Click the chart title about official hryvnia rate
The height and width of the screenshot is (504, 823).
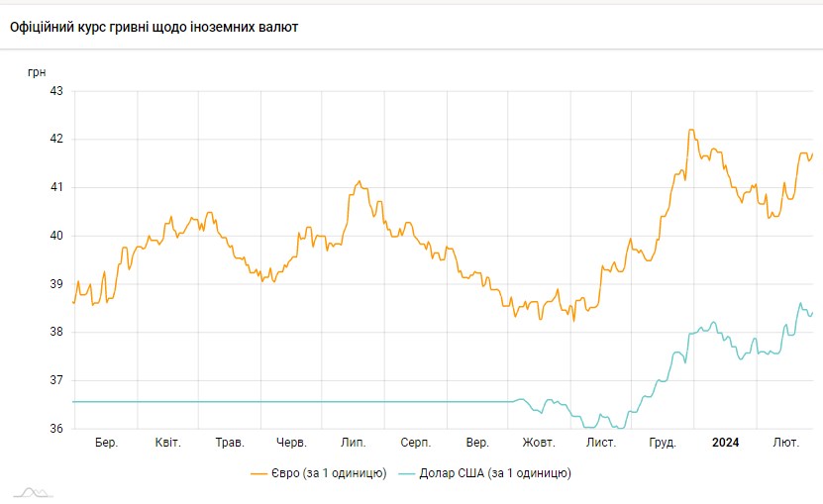coord(154,27)
